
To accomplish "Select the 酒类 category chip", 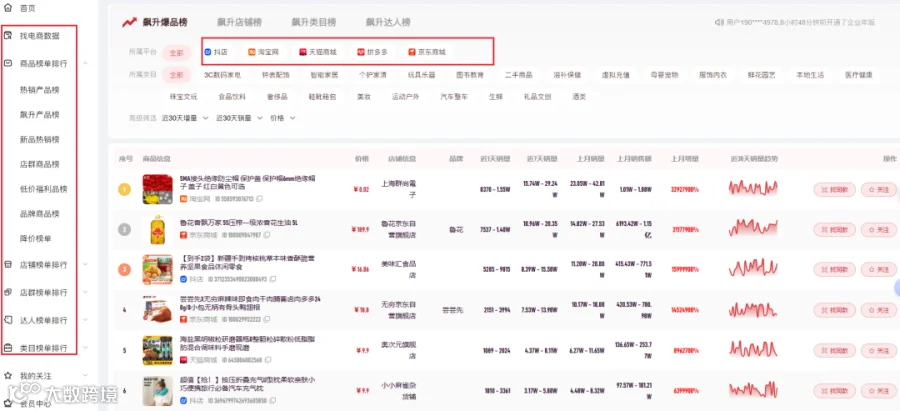I will coord(579,97).
